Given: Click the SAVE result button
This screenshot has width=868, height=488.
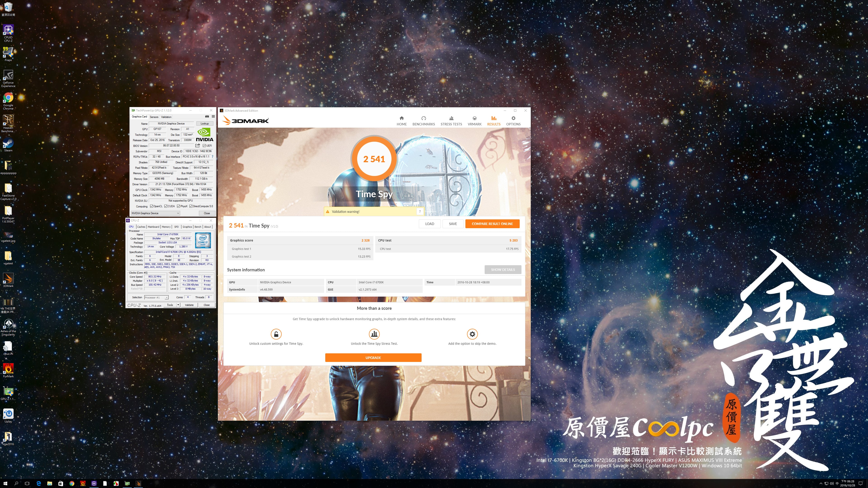Looking at the screenshot, I should [x=453, y=224].
